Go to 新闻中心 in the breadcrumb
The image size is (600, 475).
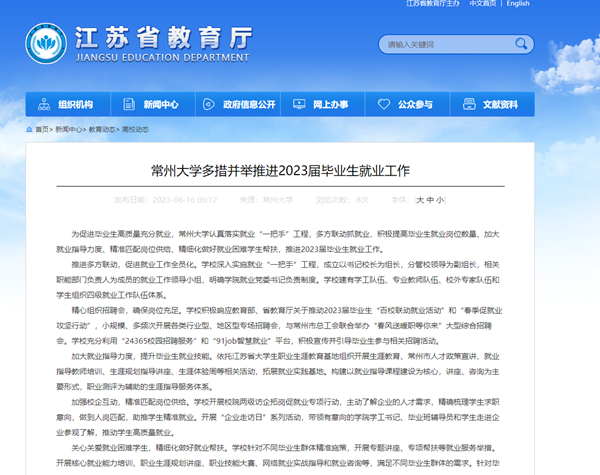(68, 129)
